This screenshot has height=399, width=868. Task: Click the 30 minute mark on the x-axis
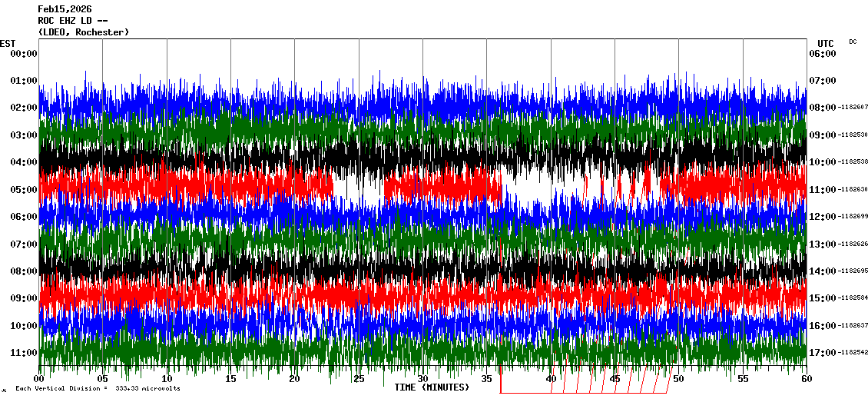422,379
